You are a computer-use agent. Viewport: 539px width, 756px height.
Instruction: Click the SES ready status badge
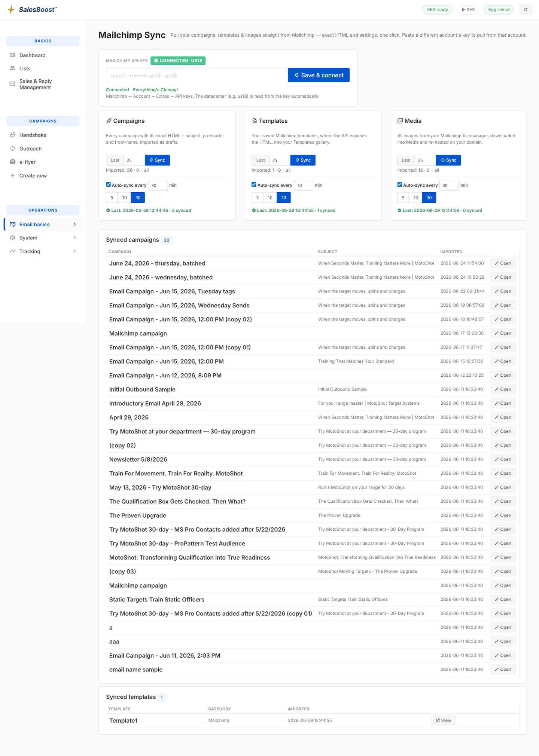pos(437,10)
